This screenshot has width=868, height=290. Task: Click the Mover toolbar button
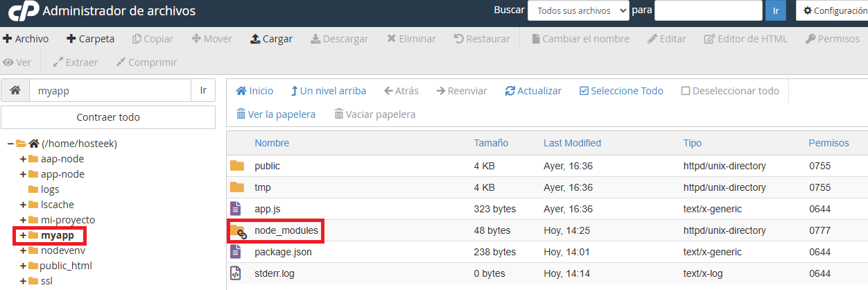(x=211, y=39)
